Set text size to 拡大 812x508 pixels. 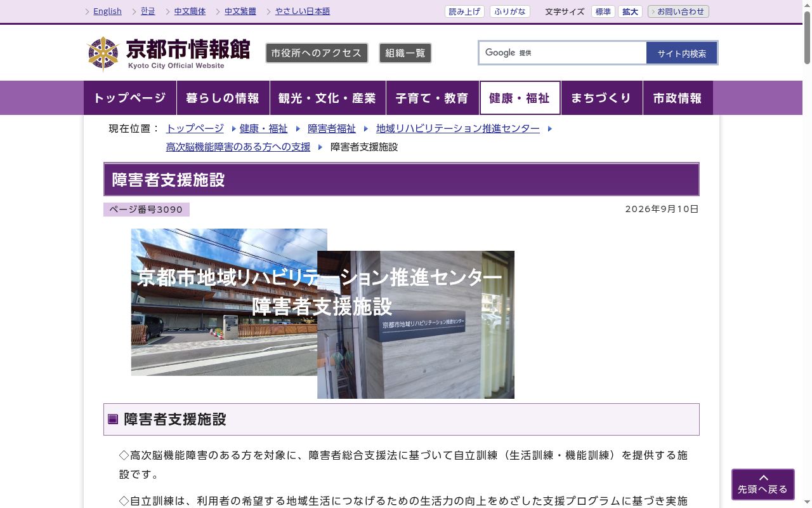630,11
